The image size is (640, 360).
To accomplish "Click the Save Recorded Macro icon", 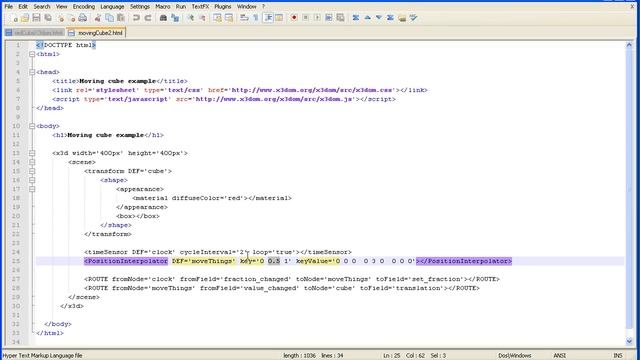I will point(340,18).
